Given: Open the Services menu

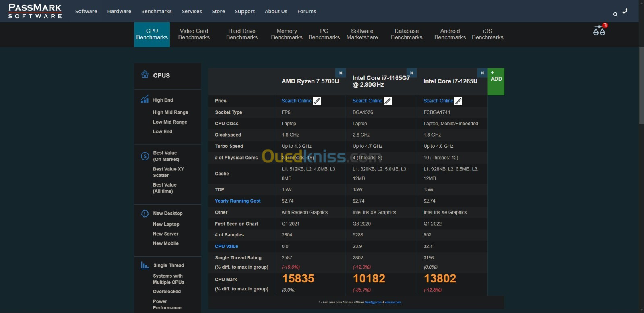Looking at the screenshot, I should pos(192,11).
